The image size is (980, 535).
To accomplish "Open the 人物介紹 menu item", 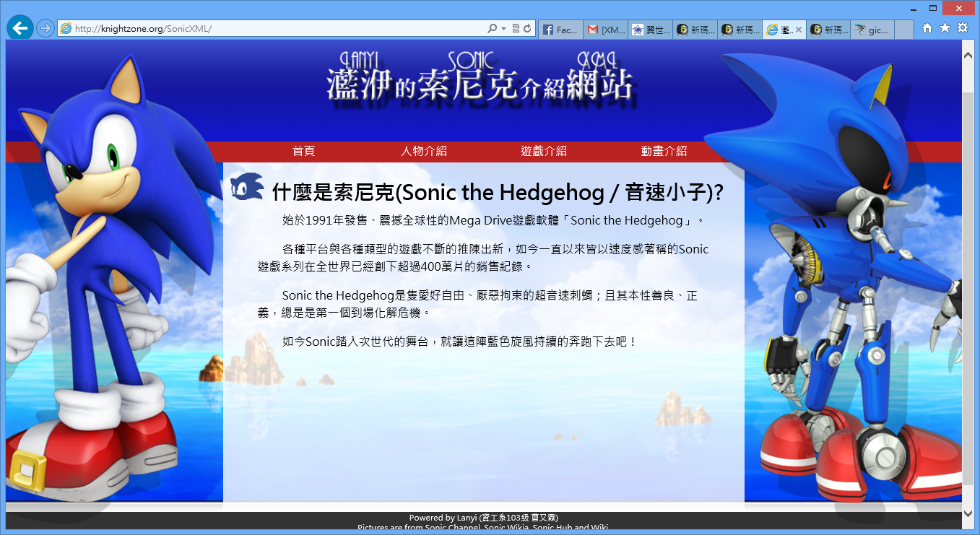I will [x=424, y=151].
